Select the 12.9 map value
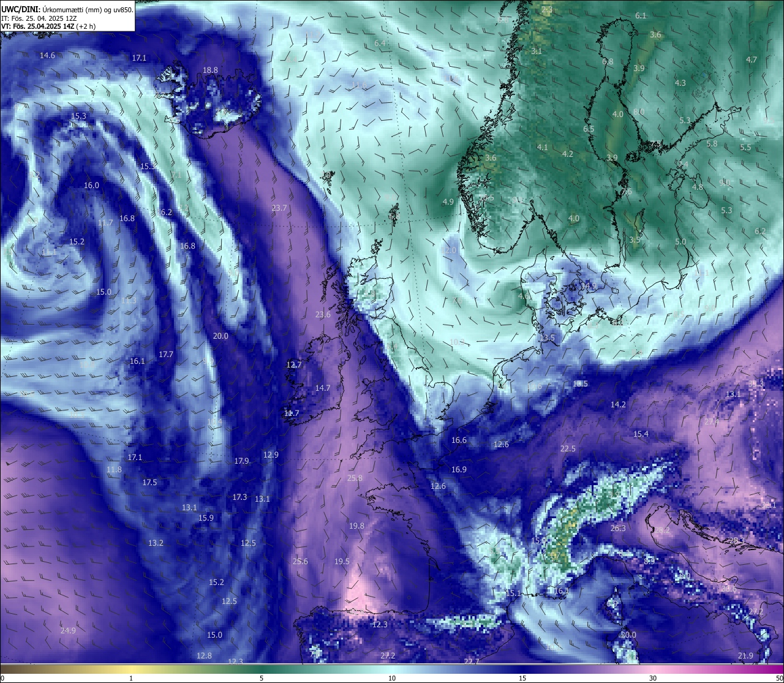 point(271,455)
